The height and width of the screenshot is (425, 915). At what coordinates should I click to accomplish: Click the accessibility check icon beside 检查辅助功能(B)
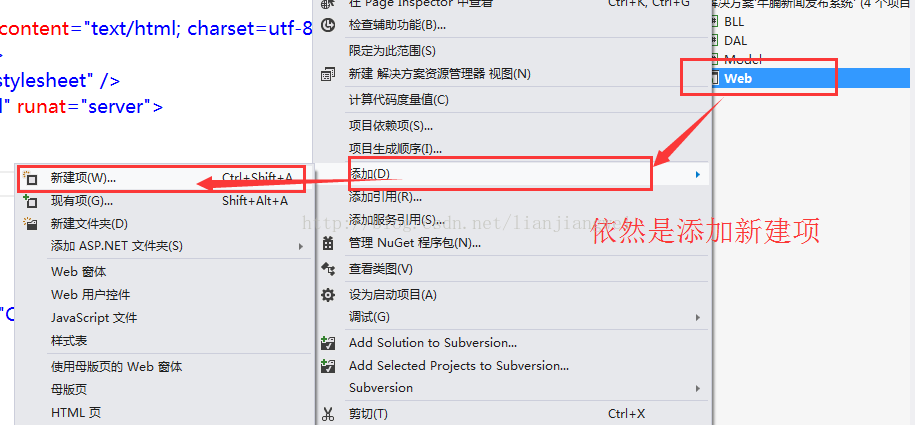coord(329,25)
